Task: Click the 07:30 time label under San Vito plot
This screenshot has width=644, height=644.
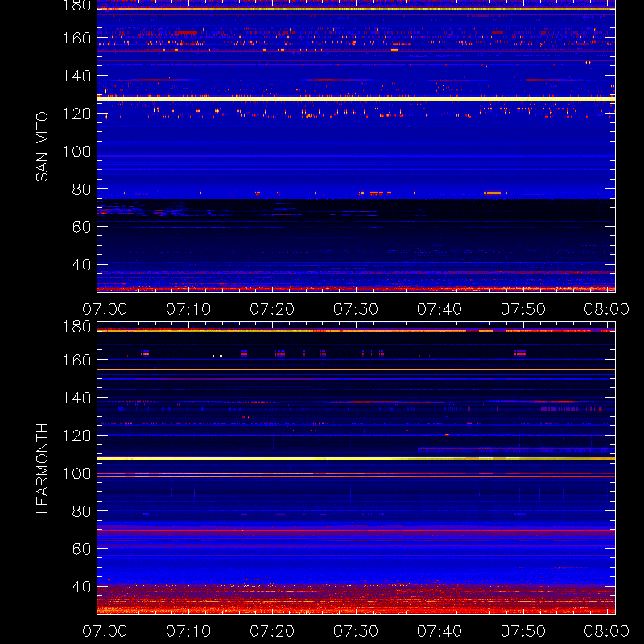Action: [356, 309]
